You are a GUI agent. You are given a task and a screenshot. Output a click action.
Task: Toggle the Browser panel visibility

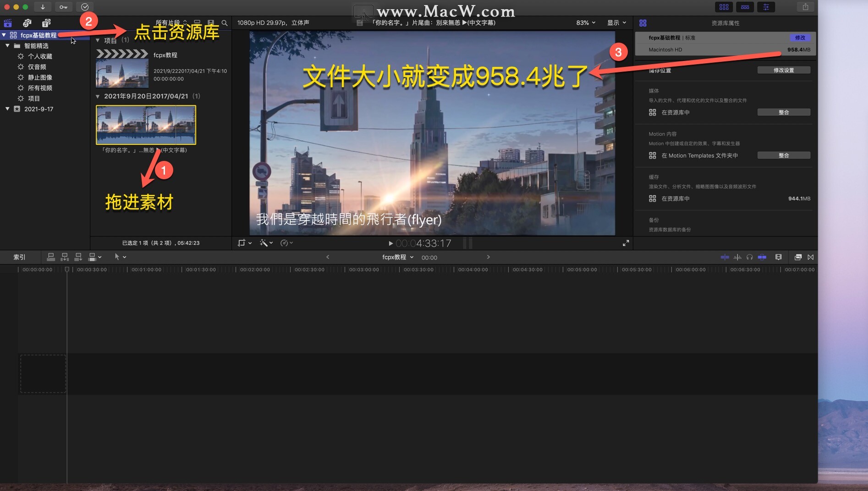coord(724,7)
